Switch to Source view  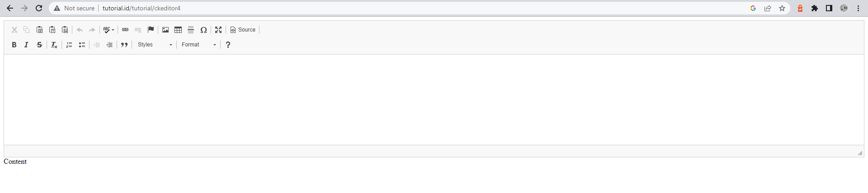[x=243, y=30]
